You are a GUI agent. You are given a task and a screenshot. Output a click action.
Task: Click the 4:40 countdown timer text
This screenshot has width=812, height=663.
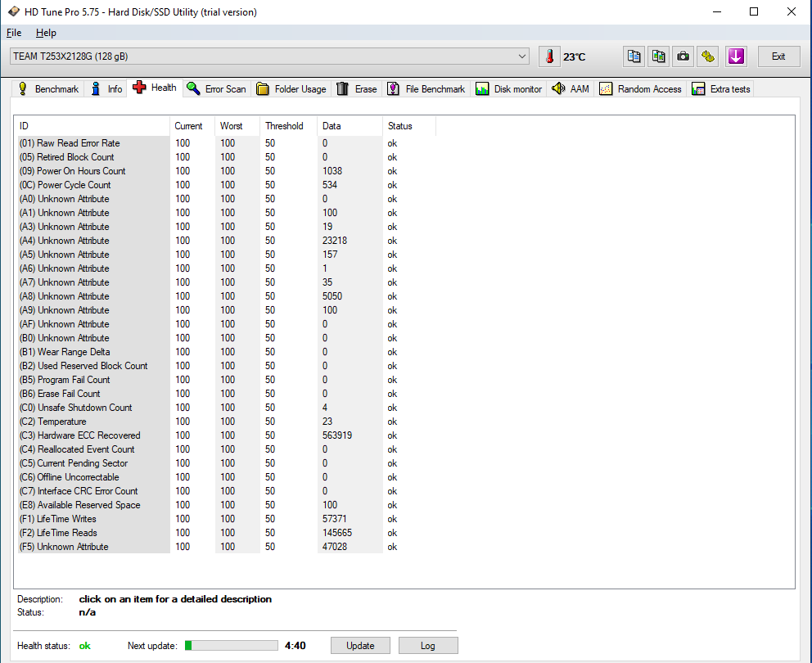(x=295, y=646)
